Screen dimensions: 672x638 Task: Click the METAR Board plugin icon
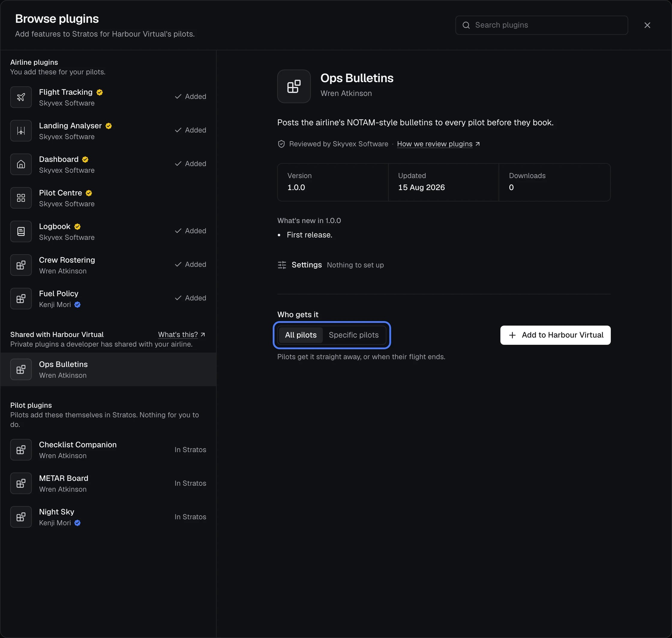click(21, 484)
